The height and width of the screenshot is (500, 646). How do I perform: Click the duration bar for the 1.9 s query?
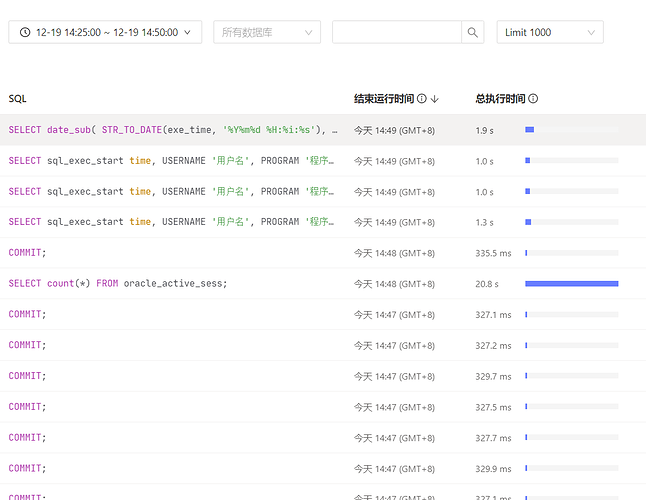[572, 130]
